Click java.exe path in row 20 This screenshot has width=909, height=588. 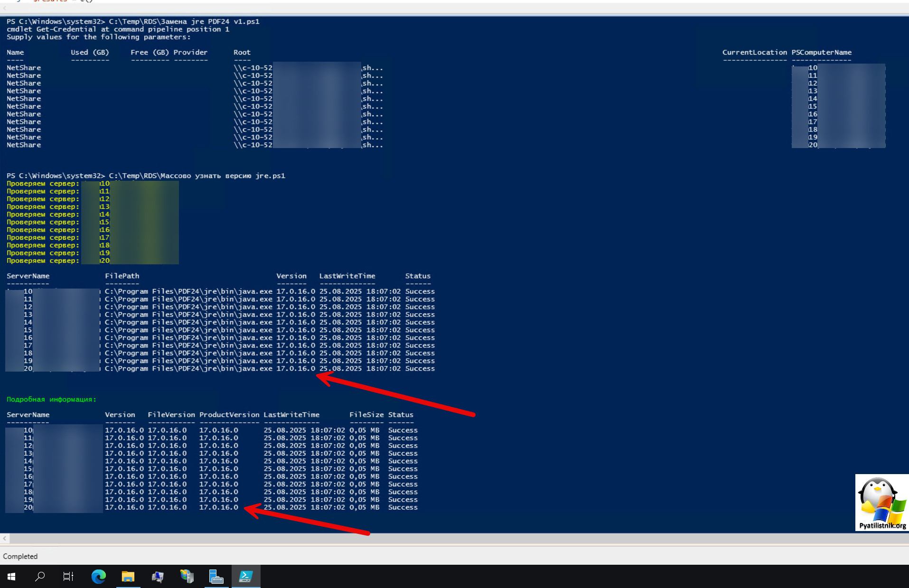point(189,368)
